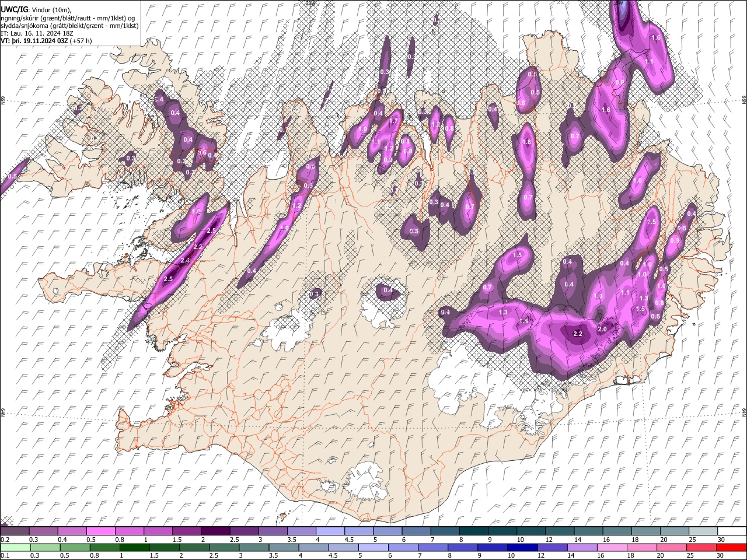Viewport: 747px width, 560px height.
Task: Click the 'rigning/skúrir (grænt/blátt/rautt - mm/1klst) og' line
Action: 68,18
